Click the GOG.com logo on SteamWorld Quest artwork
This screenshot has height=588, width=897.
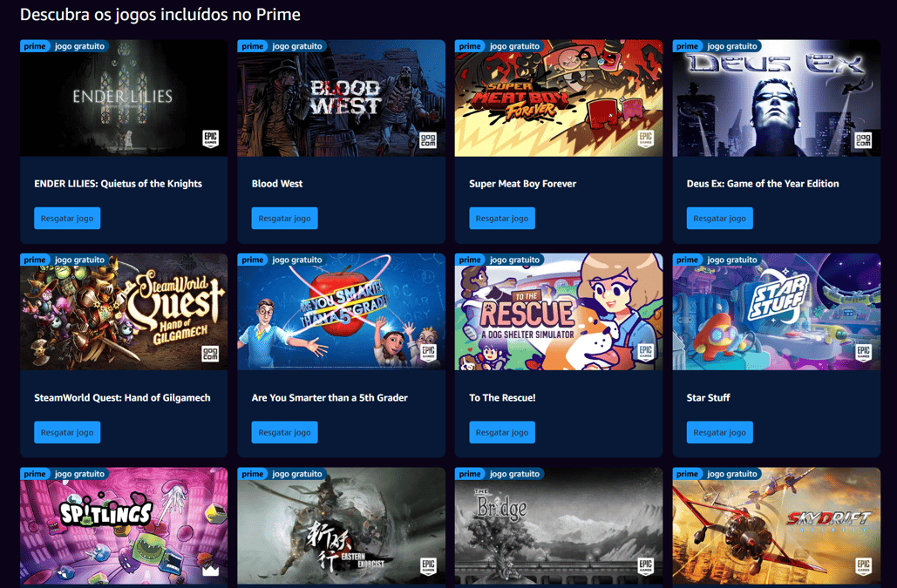[x=211, y=353]
